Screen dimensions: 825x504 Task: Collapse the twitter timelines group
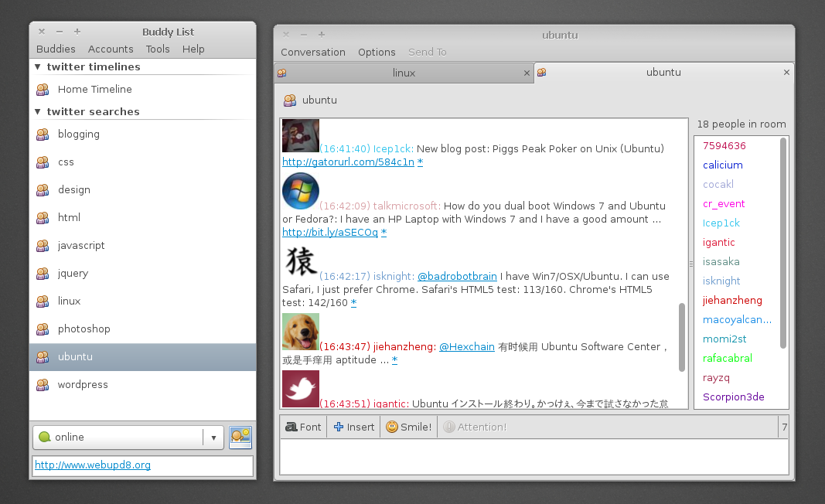[x=37, y=66]
